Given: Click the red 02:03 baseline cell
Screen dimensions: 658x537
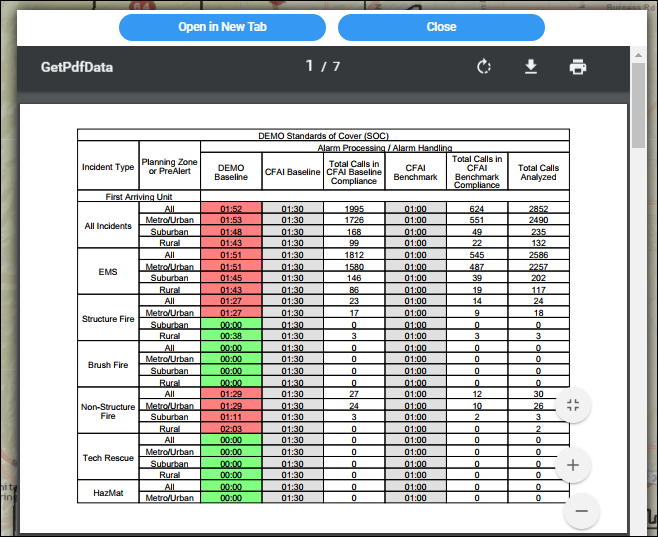Looking at the screenshot, I should tap(231, 428).
